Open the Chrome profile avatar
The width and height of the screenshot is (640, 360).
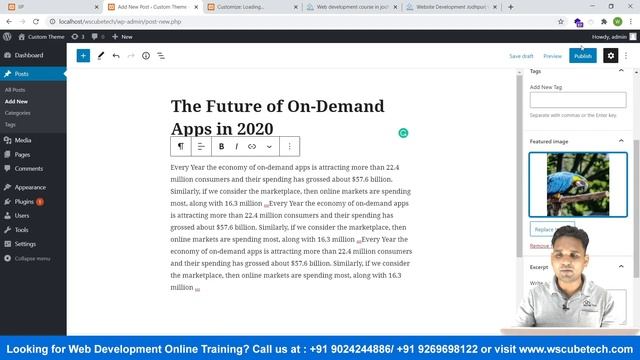coord(617,22)
